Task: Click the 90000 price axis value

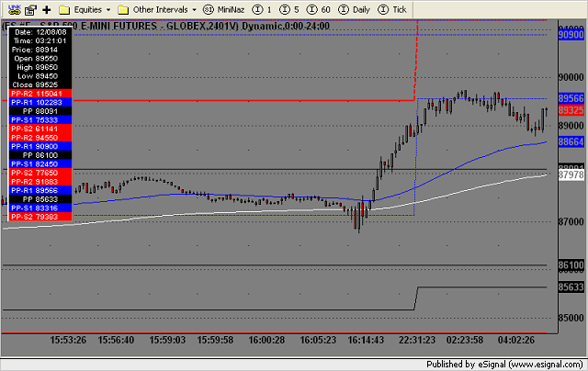Action: [571, 77]
